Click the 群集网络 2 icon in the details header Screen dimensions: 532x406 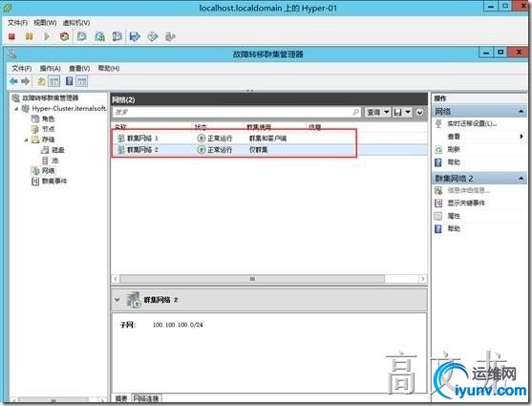point(133,299)
